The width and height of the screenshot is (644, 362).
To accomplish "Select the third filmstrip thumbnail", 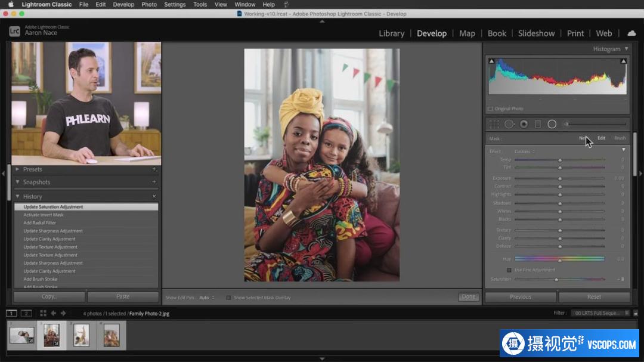I will [x=81, y=335].
